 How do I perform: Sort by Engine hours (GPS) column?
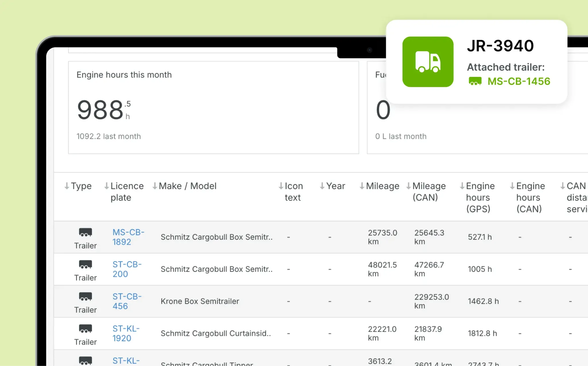click(x=480, y=197)
